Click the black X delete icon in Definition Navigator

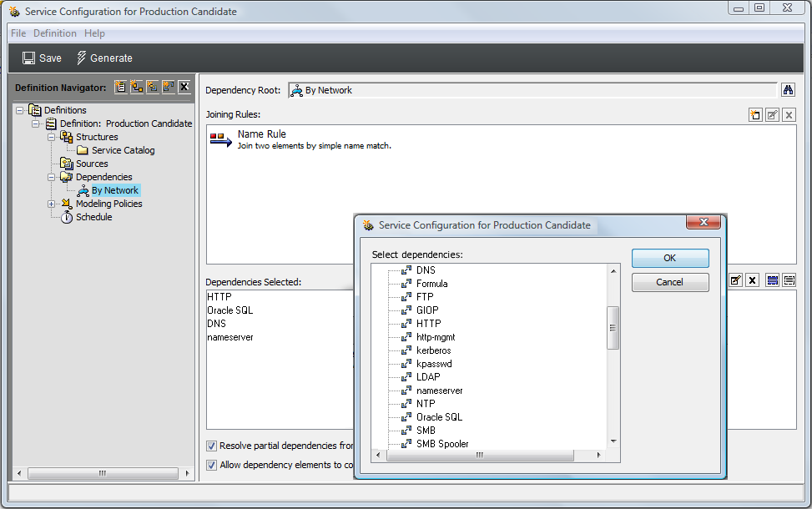(x=184, y=87)
